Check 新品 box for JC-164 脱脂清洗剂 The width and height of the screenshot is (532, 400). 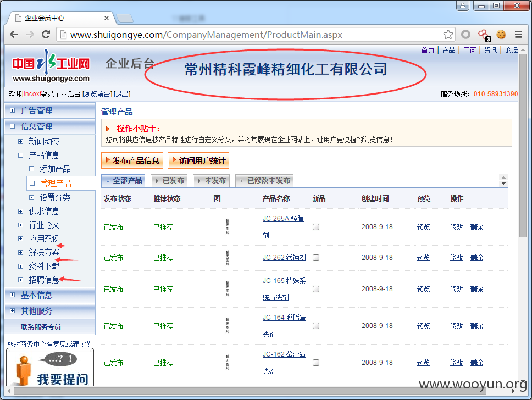316,326
